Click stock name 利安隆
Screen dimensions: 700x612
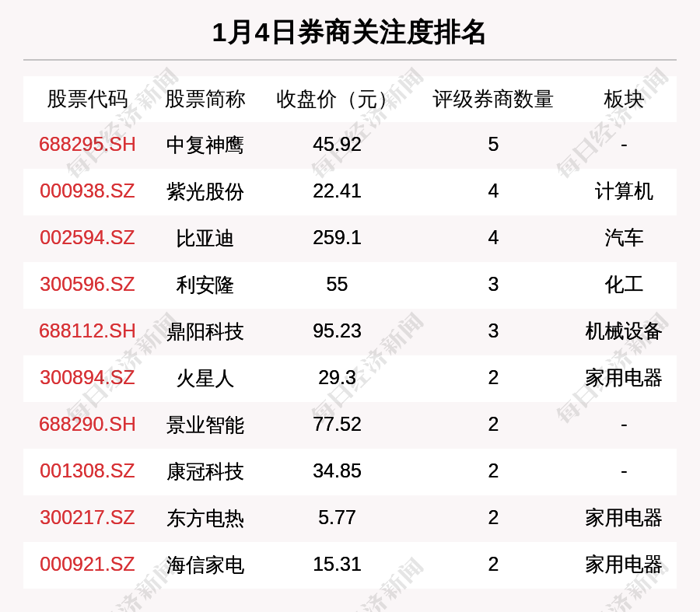[205, 285]
